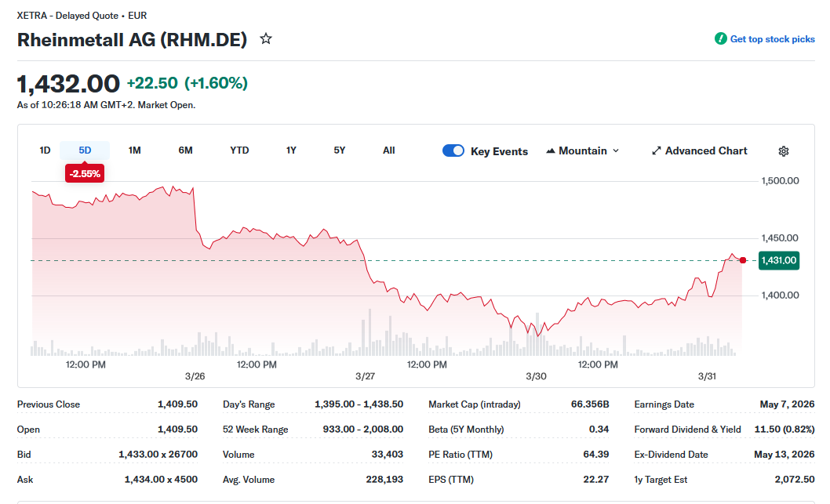The width and height of the screenshot is (830, 504).
Task: Switch chart to 1M range
Action: click(x=134, y=150)
